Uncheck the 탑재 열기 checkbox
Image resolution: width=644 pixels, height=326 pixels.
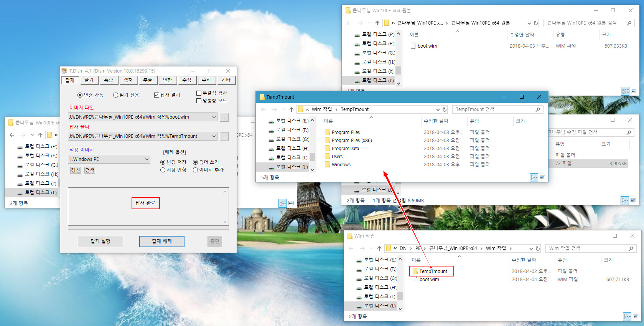(156, 95)
